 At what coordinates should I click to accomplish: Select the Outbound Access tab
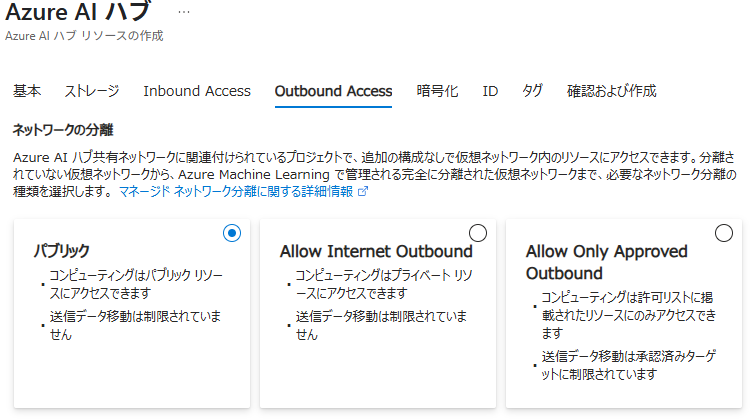click(x=333, y=91)
